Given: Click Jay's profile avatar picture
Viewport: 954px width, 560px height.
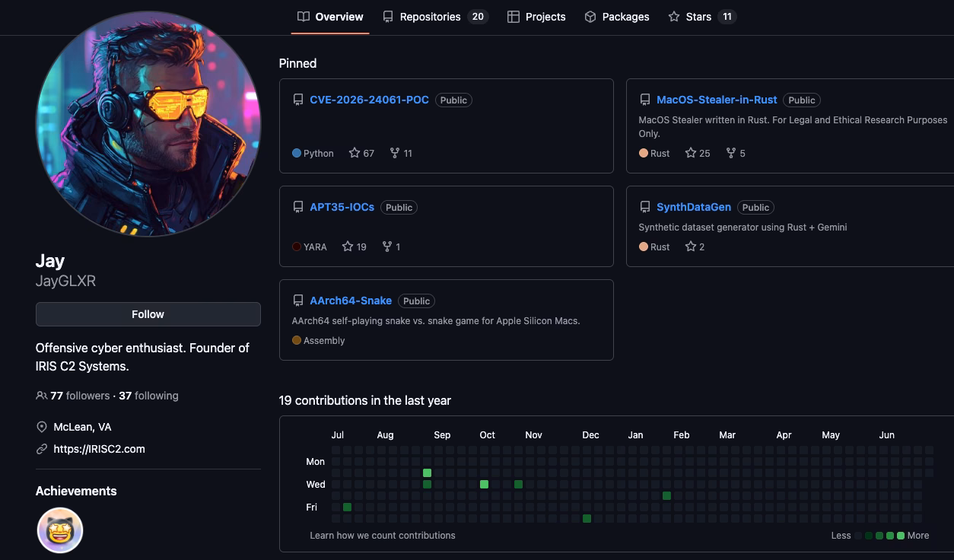Looking at the screenshot, I should (x=148, y=124).
